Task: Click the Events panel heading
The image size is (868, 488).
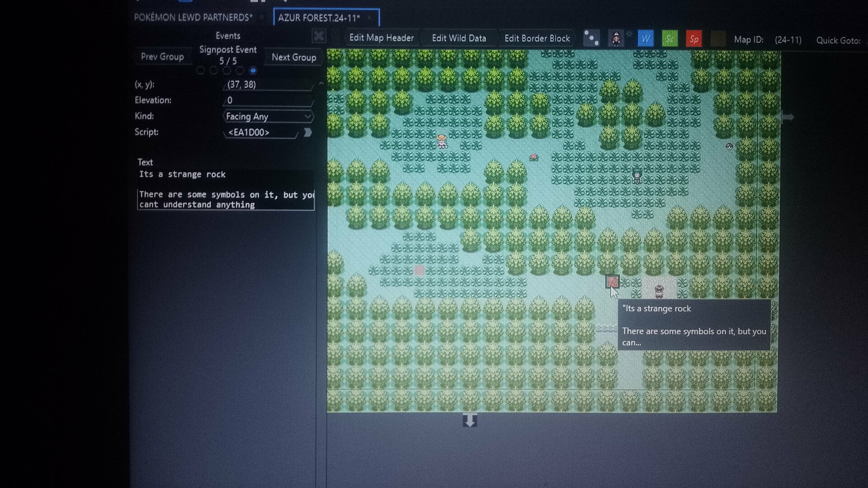Action: click(x=228, y=36)
